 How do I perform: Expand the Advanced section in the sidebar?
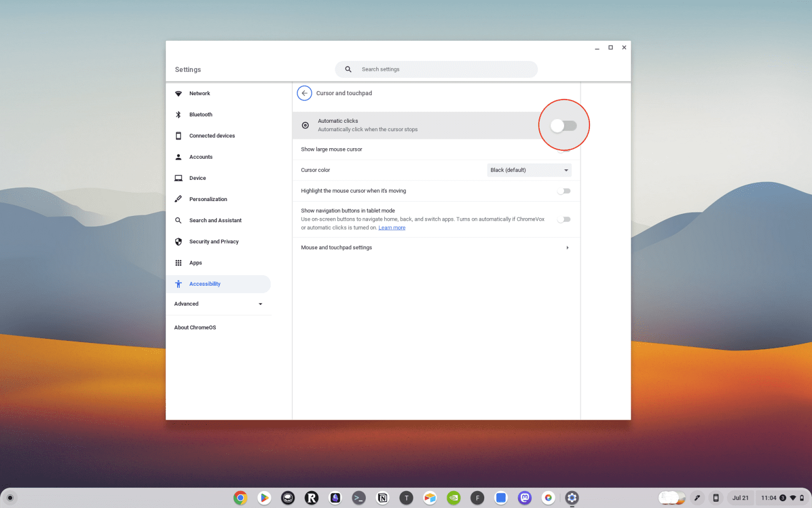click(x=219, y=304)
